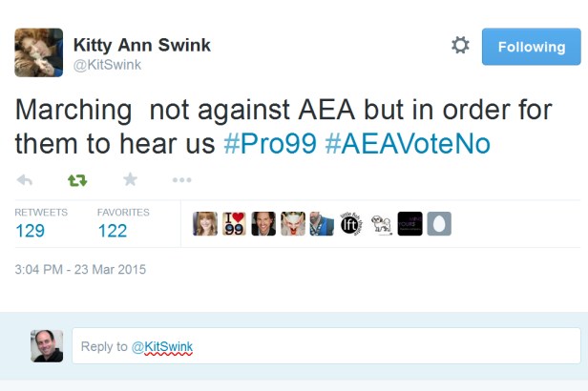Image resolution: width=588 pixels, height=391 pixels.
Task: Undo the retweet with green arrows
Action: pyautogui.click(x=76, y=179)
